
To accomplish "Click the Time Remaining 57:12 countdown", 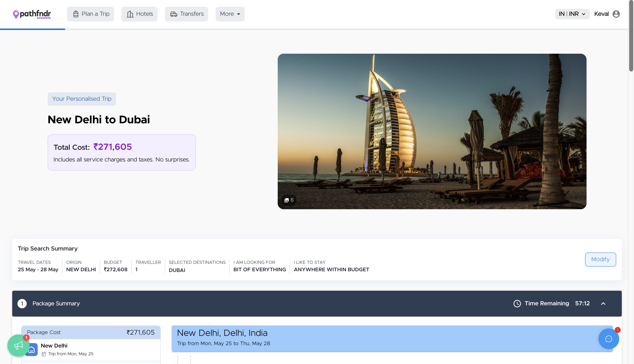I will tap(582, 303).
